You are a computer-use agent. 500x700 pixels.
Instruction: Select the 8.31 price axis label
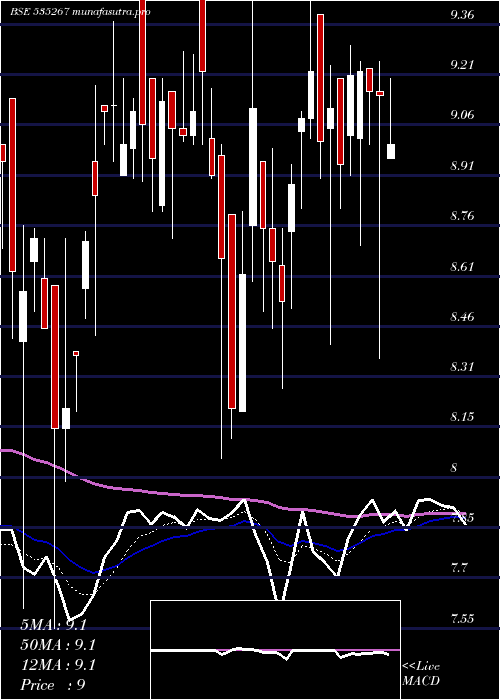pyautogui.click(x=462, y=367)
